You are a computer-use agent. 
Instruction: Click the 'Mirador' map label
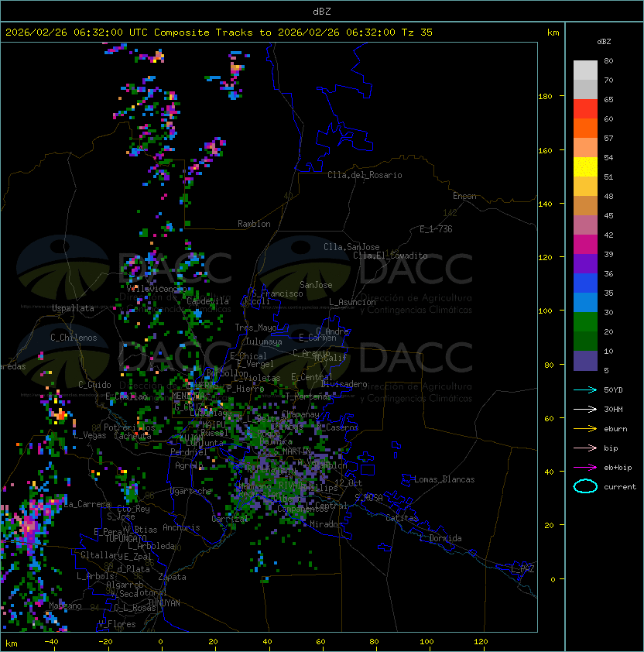(327, 524)
